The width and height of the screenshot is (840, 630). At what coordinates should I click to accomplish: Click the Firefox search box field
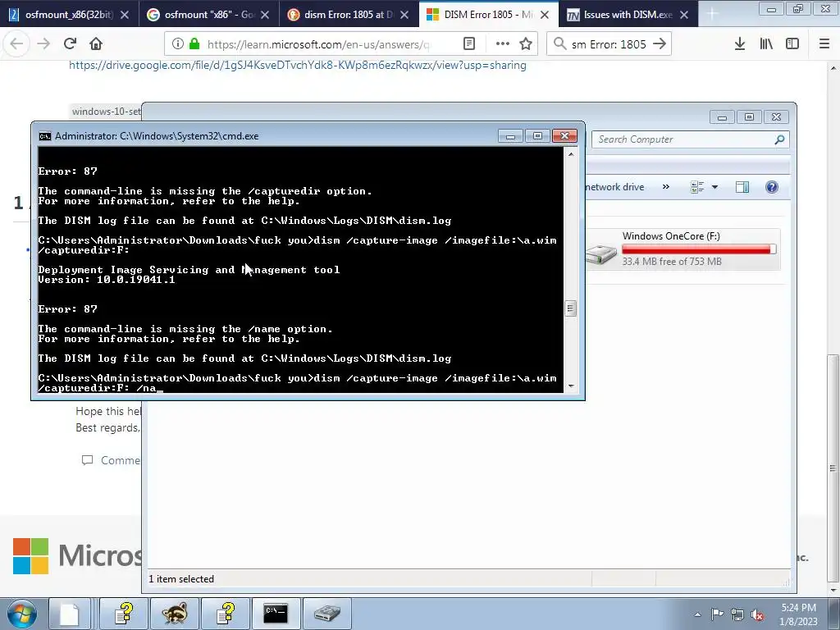609,44
